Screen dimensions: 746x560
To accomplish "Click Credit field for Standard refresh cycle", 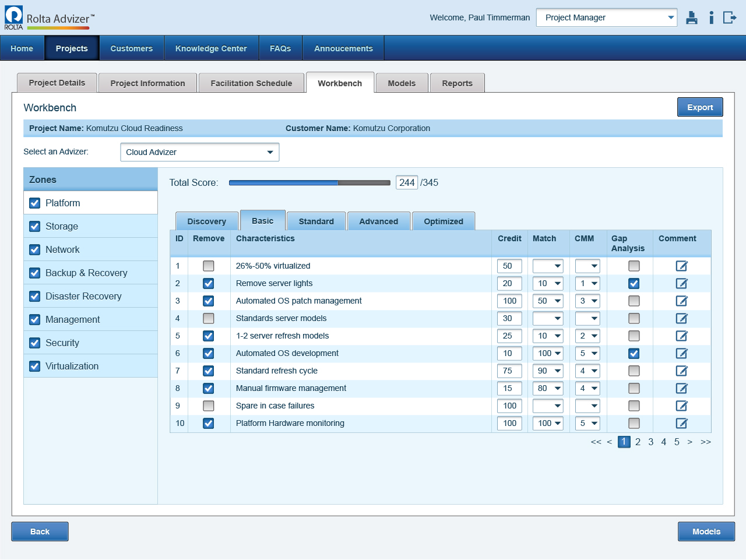I will (x=509, y=371).
